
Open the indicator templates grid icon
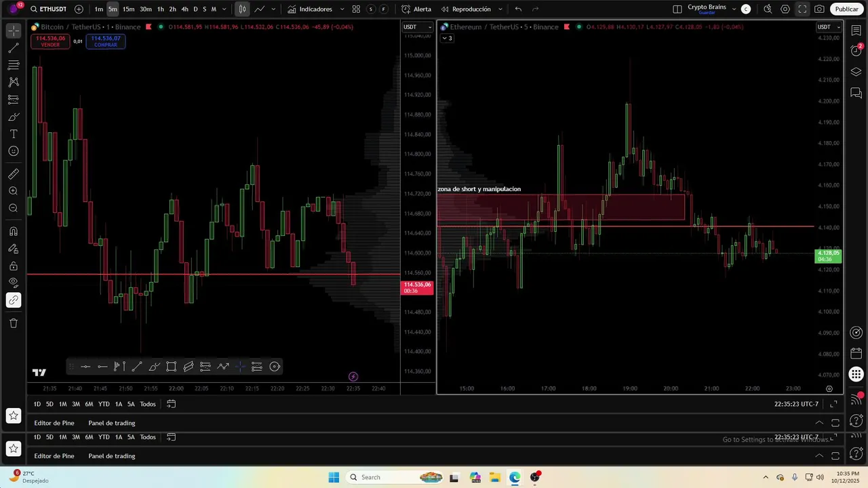pos(356,9)
